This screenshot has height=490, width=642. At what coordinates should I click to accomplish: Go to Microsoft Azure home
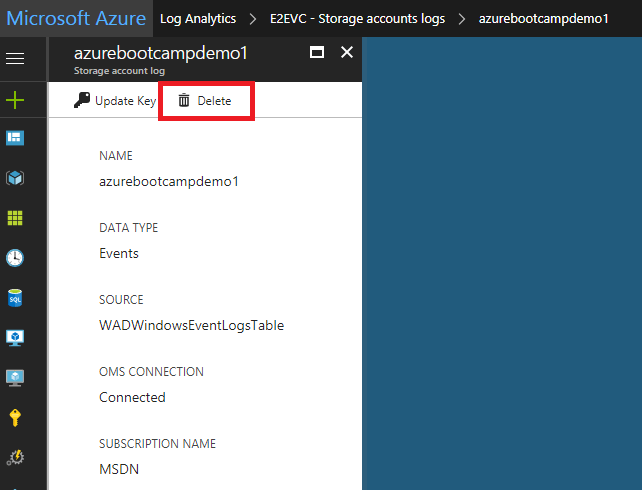pyautogui.click(x=76, y=18)
